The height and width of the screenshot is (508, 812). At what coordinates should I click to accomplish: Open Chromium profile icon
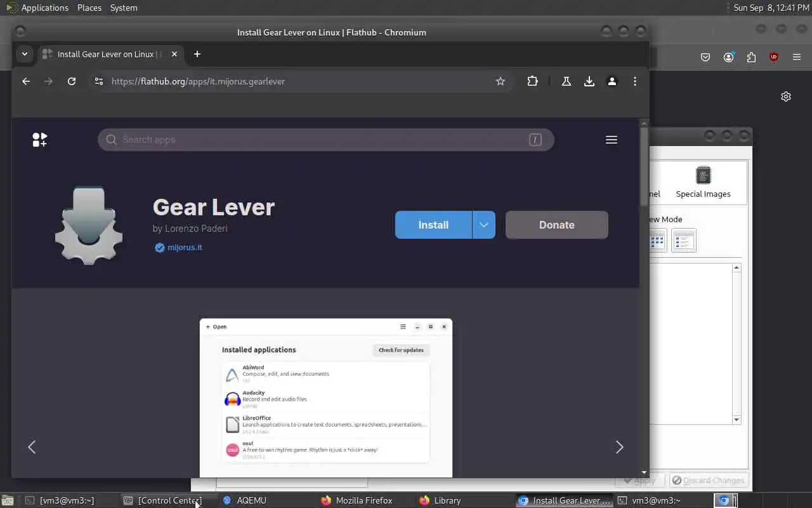click(612, 81)
